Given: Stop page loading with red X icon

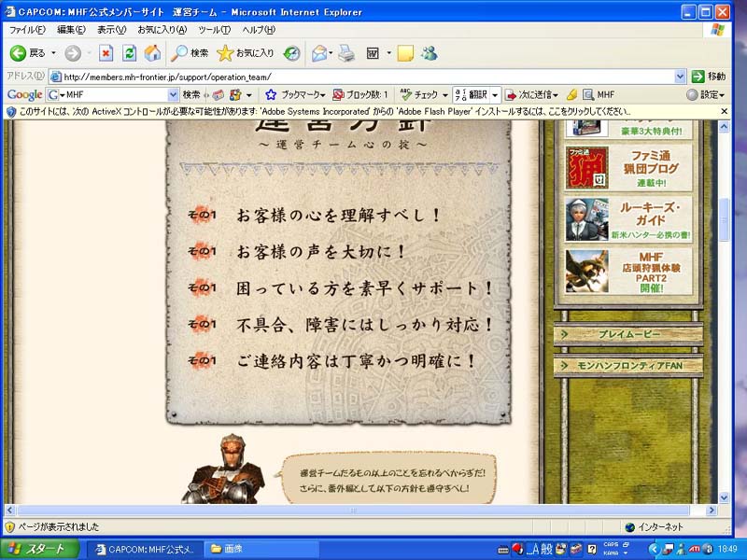Looking at the screenshot, I should tap(106, 53).
